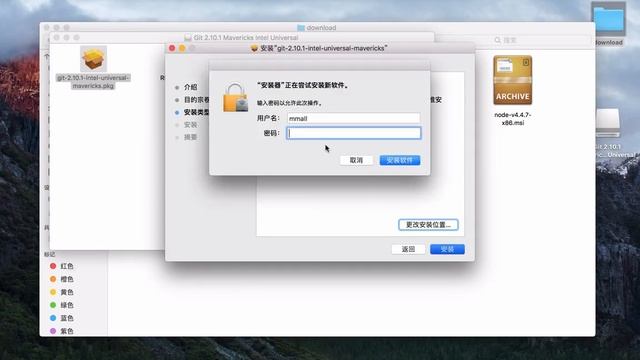Open the download folder on desktop

tap(609, 20)
